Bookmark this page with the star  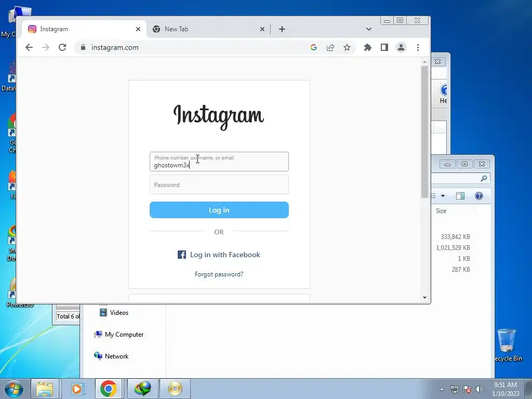point(347,47)
